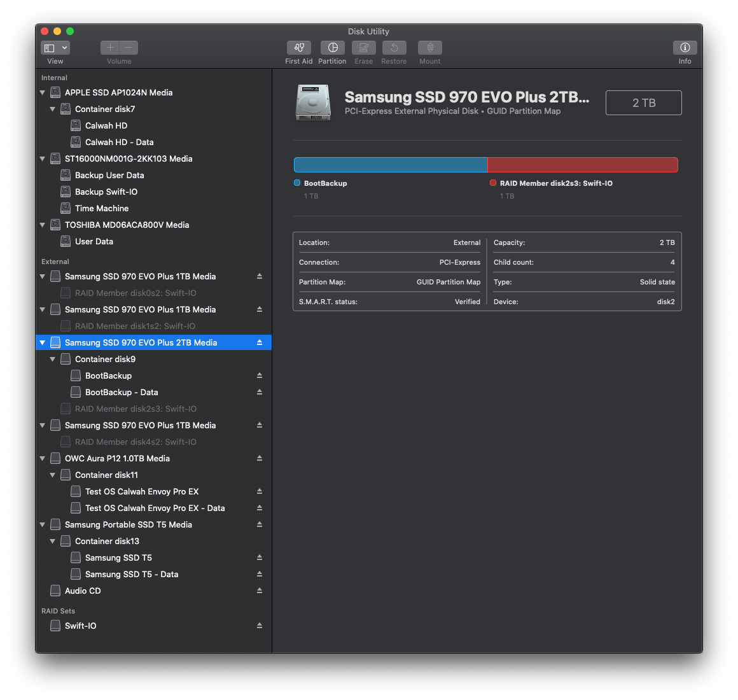Eject Test OS Calwah Envoy Pro EX - Data

point(260,508)
